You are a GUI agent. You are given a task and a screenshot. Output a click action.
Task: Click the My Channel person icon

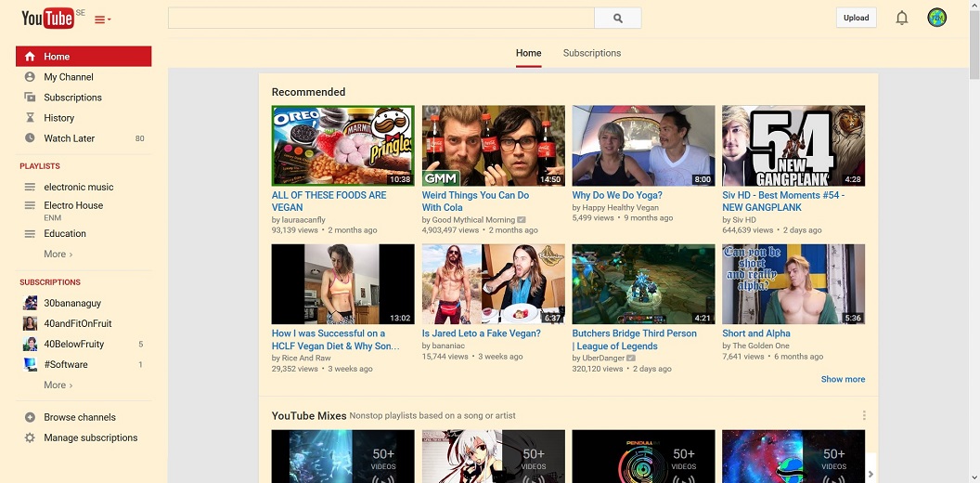click(30, 77)
